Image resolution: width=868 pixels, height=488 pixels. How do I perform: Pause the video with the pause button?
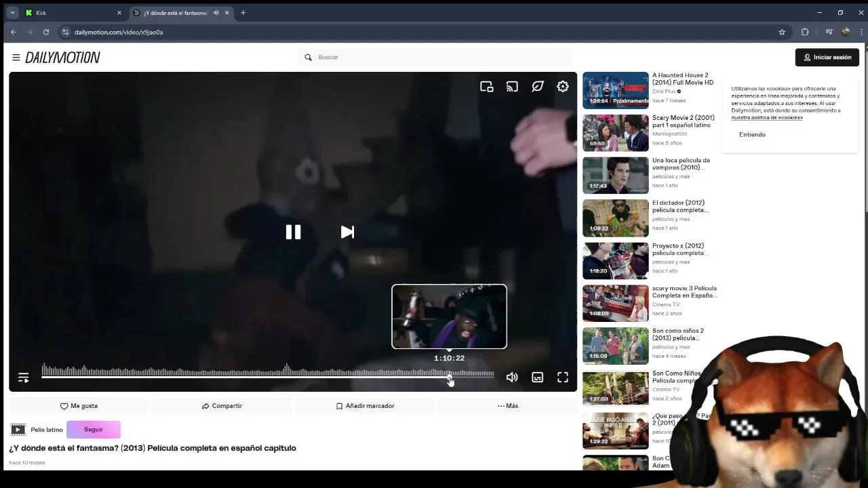pos(293,232)
